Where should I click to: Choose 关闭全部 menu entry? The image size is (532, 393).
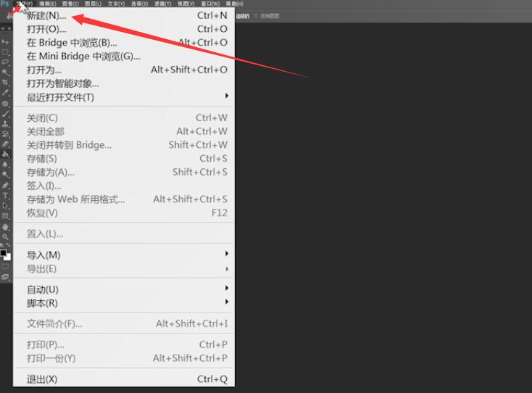(x=124, y=132)
